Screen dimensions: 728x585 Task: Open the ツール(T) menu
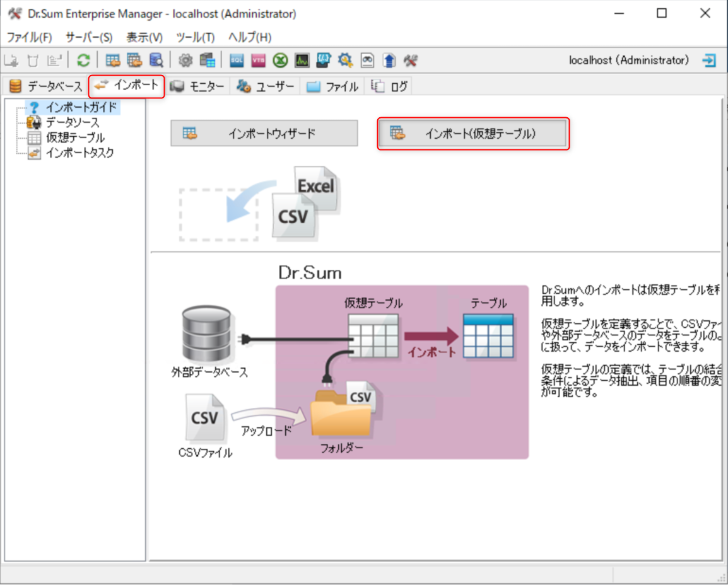(x=196, y=37)
